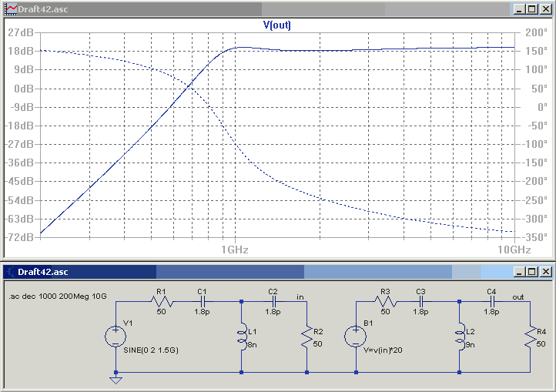Click the 18dB magnitude axis label
The height and width of the screenshot is (392, 556).
[21, 51]
